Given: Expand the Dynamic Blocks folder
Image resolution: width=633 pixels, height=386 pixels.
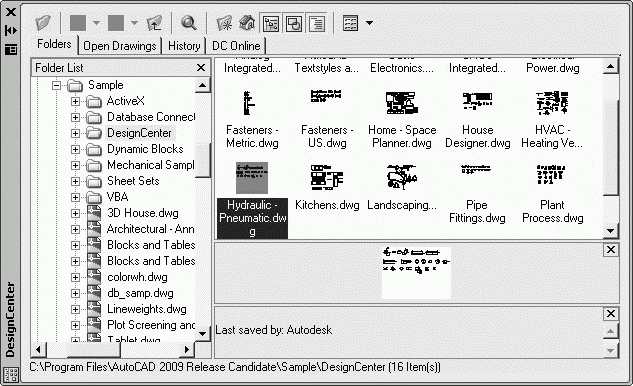Looking at the screenshot, I should pyautogui.click(x=75, y=149).
